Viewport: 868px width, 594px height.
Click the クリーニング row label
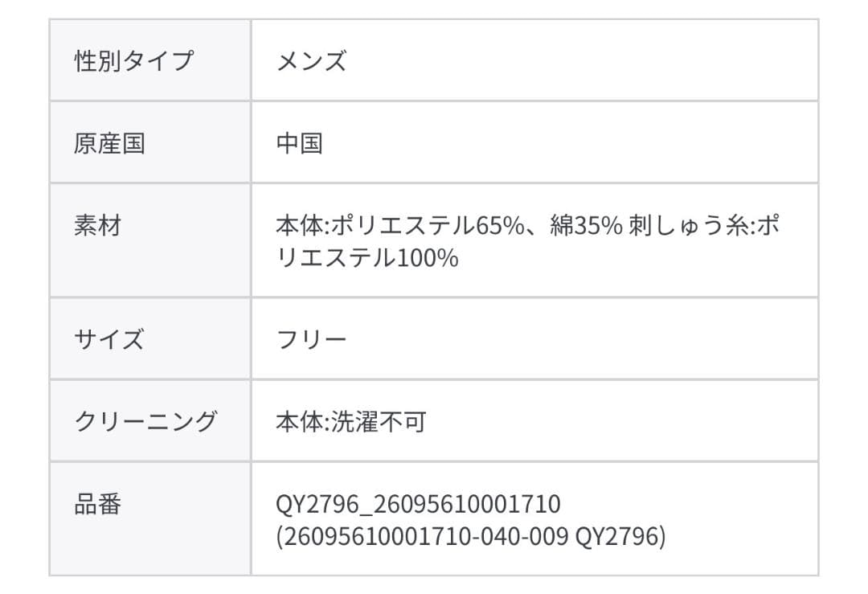145,421
